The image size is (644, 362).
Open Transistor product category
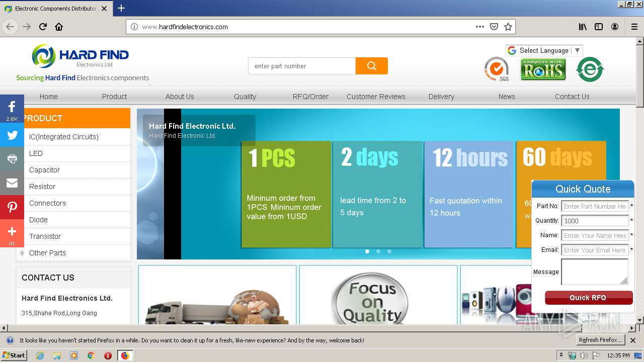pyautogui.click(x=45, y=236)
